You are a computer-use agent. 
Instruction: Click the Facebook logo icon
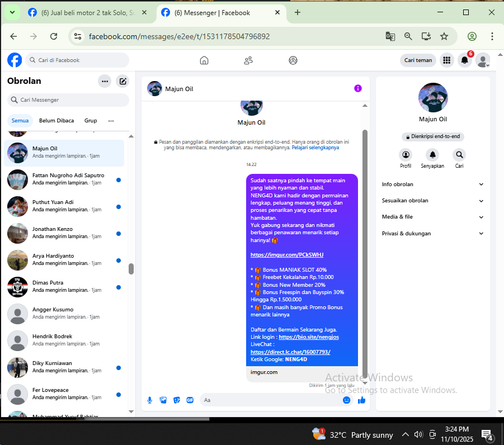[15, 60]
